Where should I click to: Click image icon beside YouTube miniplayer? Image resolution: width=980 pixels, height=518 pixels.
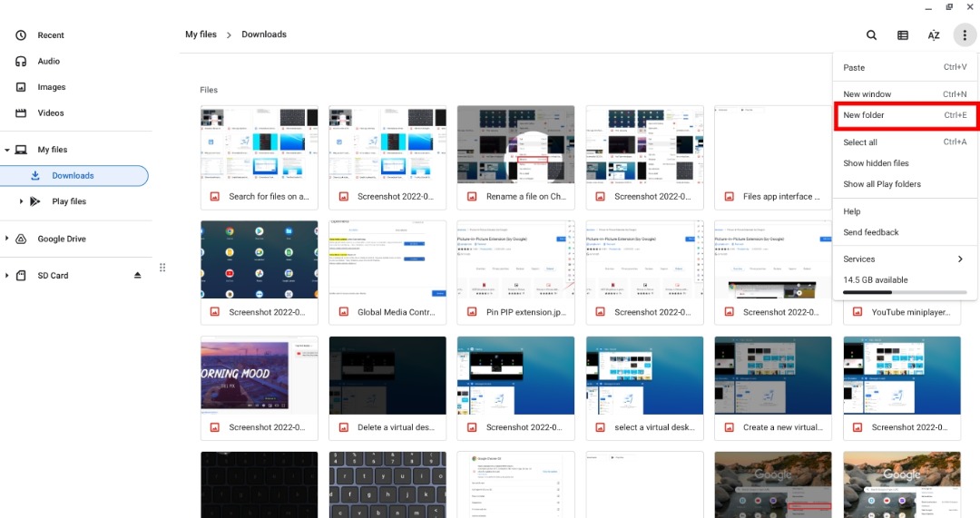857,312
